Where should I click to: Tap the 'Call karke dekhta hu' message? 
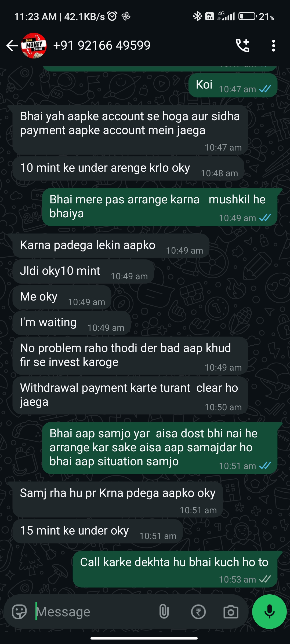coord(175,569)
